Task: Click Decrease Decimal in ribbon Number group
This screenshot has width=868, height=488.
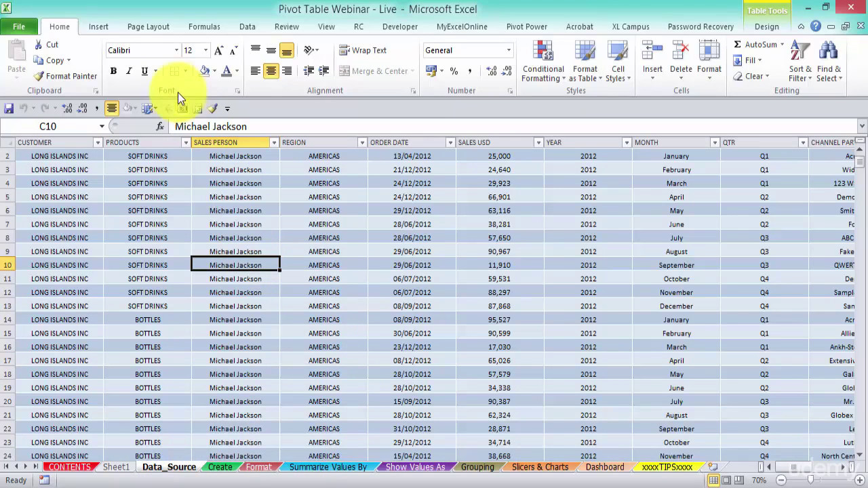Action: (x=507, y=71)
